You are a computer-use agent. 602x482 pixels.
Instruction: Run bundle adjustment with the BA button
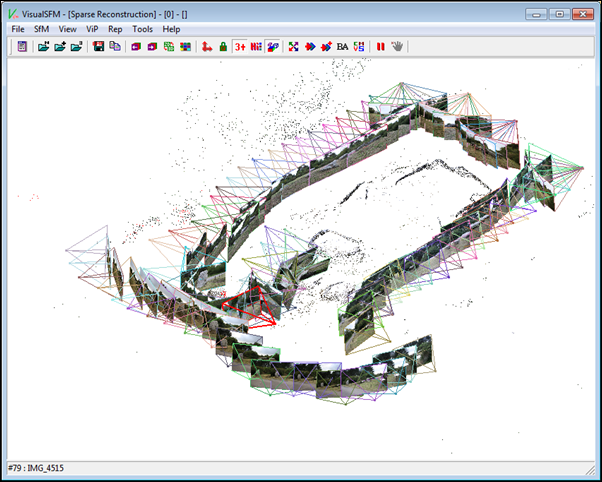[x=342, y=47]
